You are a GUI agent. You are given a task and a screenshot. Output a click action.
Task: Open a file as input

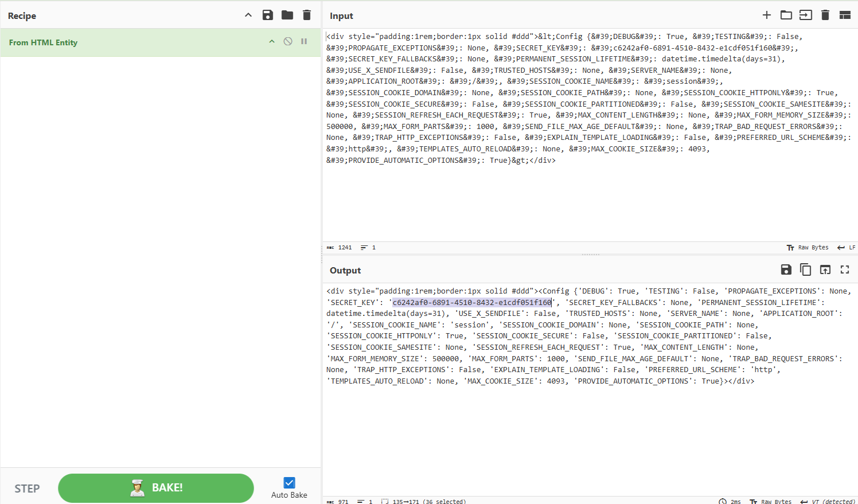pyautogui.click(x=806, y=15)
